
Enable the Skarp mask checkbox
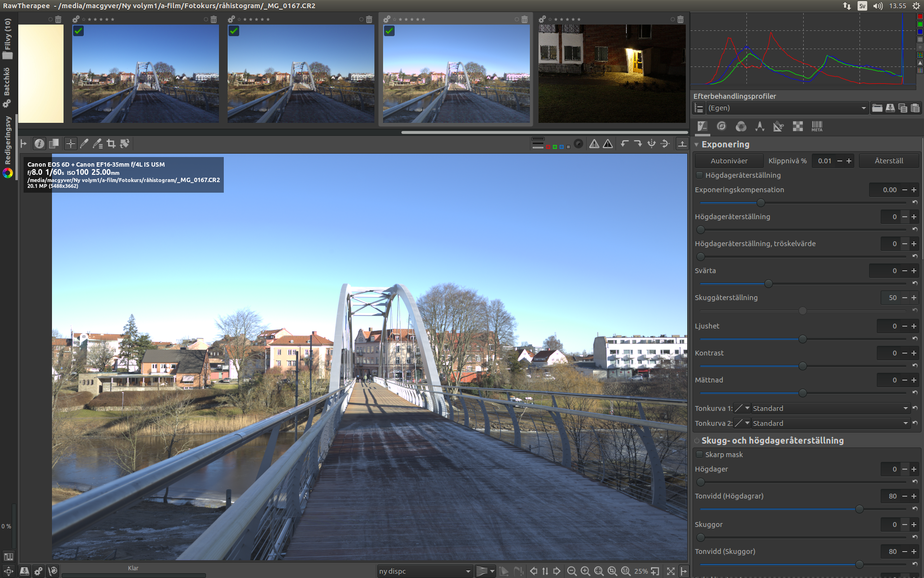pyautogui.click(x=699, y=454)
